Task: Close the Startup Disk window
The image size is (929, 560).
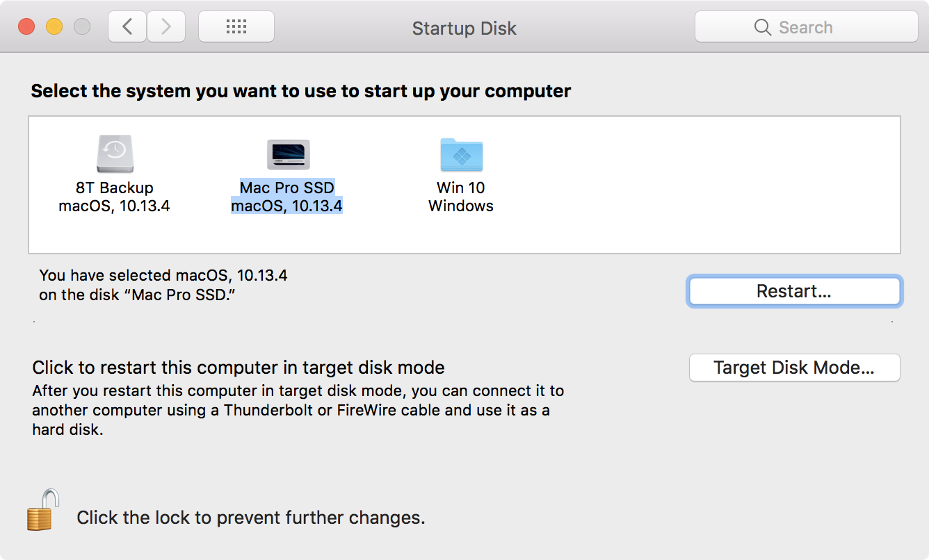Action: [x=26, y=27]
